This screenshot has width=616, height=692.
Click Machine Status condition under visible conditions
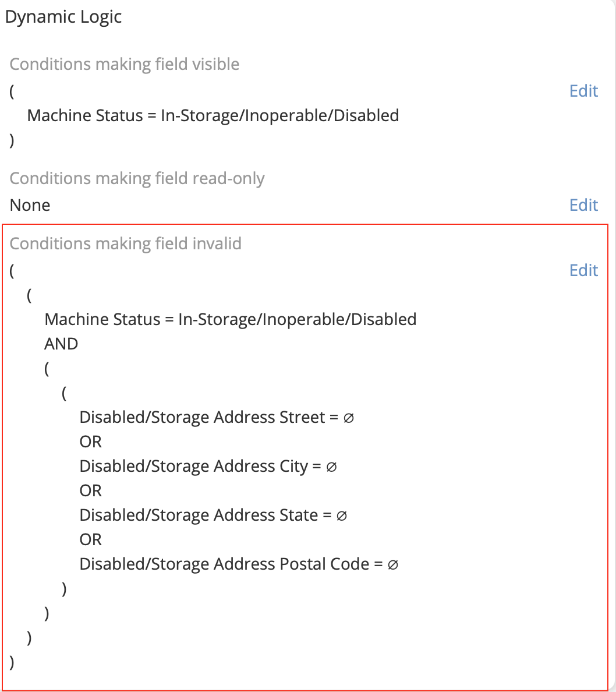pos(213,115)
